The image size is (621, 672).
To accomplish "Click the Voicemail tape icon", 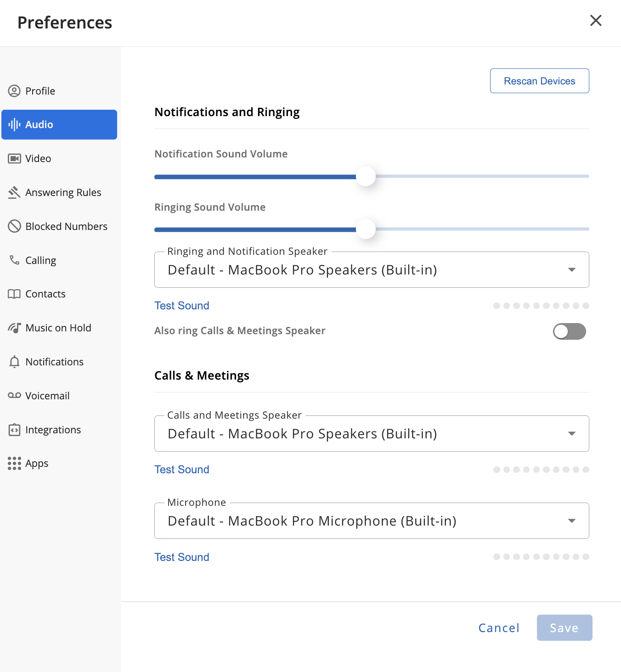I will pyautogui.click(x=14, y=396).
